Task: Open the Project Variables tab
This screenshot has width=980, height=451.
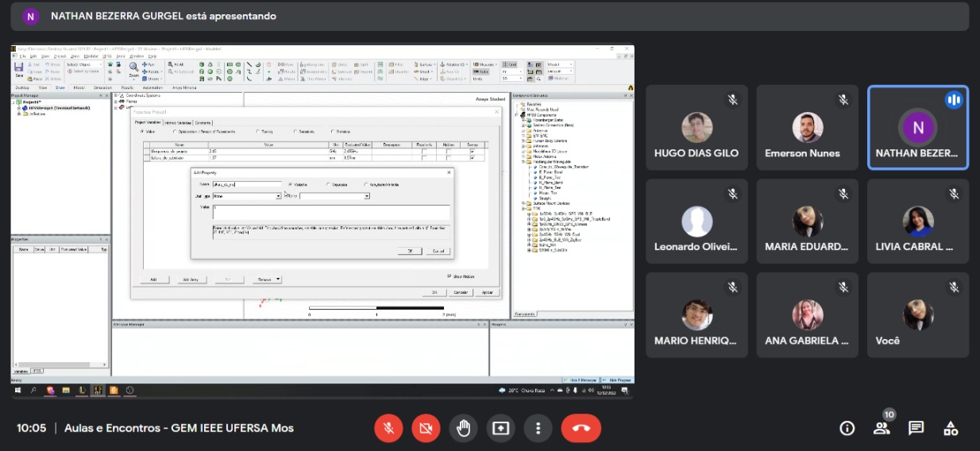Action: [148, 122]
